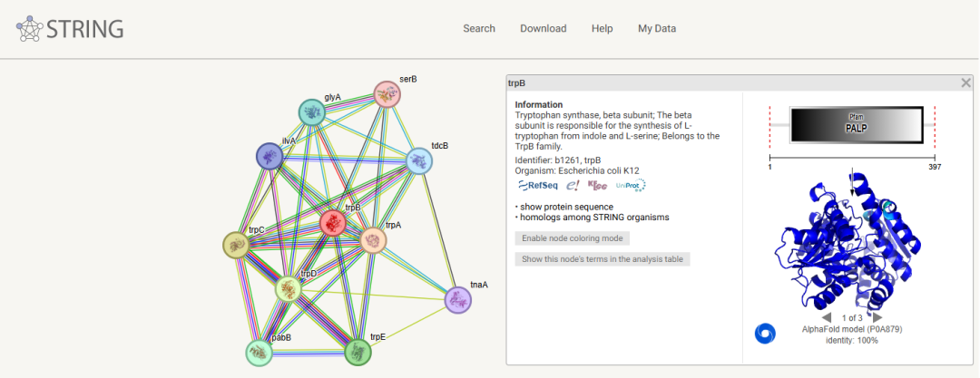
Task: Open the KEGG database link icon
Action: (597, 185)
